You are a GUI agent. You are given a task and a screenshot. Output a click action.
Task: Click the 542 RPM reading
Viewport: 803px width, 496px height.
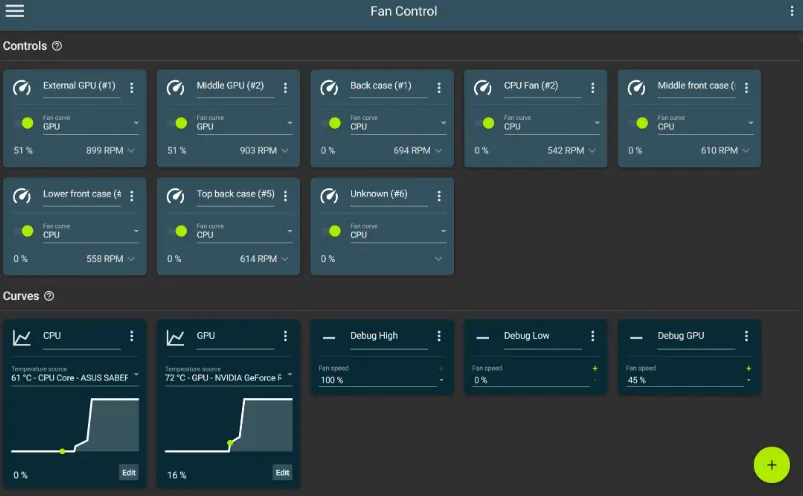pos(565,150)
